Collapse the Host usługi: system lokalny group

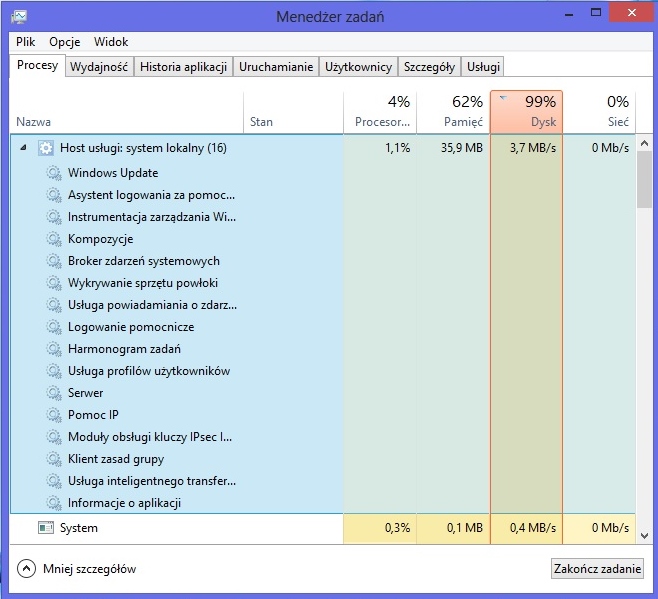coord(24,147)
